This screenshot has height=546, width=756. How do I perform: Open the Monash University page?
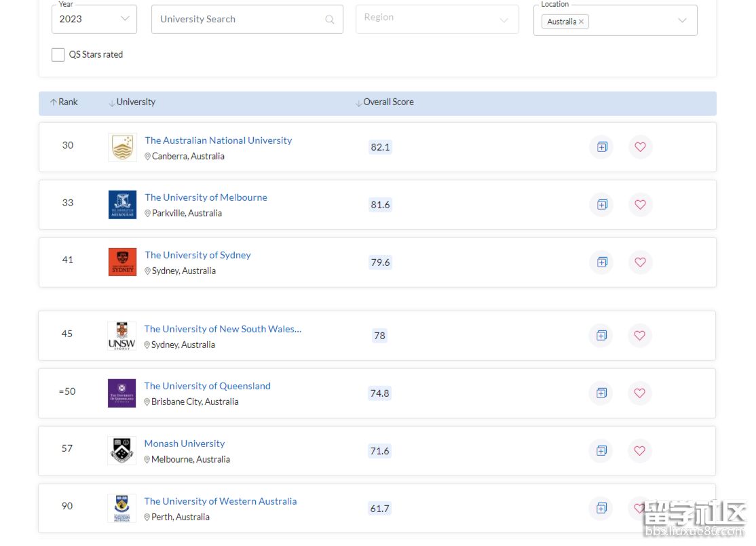coord(185,444)
